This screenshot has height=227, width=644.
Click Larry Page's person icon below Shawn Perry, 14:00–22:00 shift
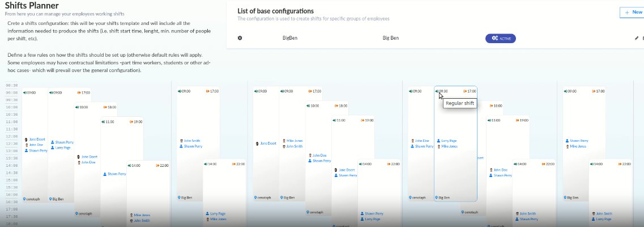pyautogui.click(x=362, y=219)
